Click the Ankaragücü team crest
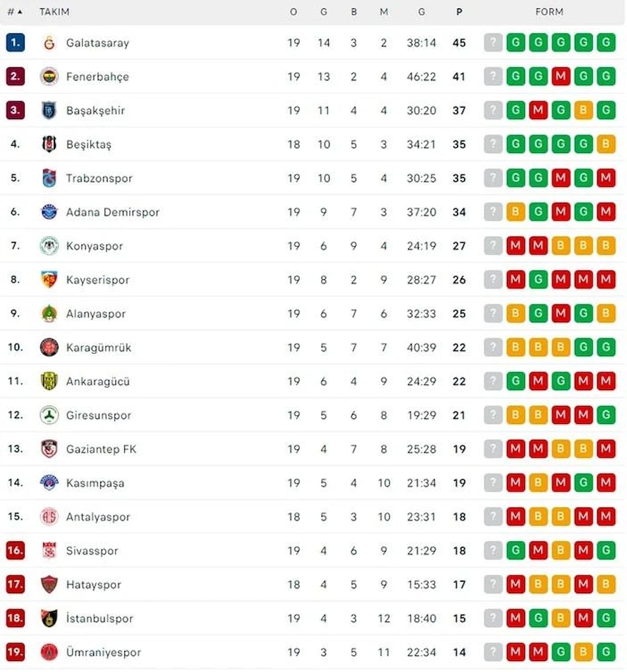The image size is (627, 672). pyautogui.click(x=49, y=381)
